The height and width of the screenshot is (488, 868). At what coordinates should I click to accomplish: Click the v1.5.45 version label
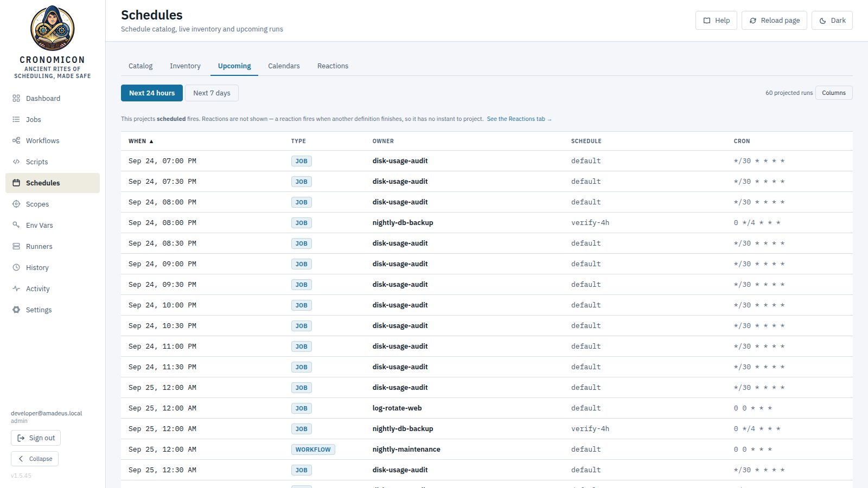pos(21,476)
